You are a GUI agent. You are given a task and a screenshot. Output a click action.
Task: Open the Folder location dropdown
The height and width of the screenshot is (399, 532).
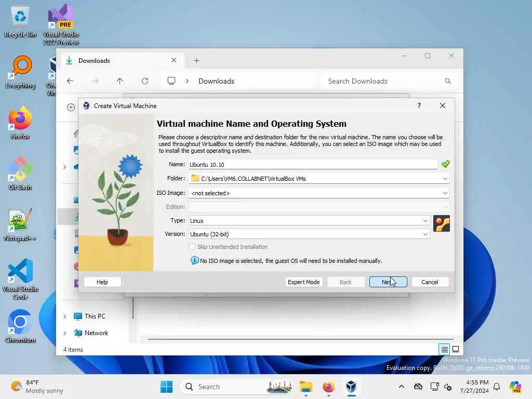[x=445, y=179]
